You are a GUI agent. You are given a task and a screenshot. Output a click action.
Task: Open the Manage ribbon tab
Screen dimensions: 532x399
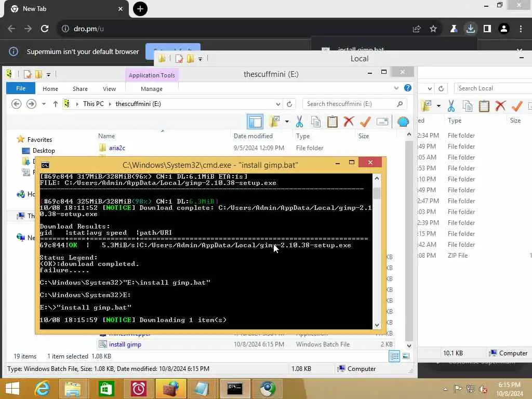pyautogui.click(x=151, y=88)
